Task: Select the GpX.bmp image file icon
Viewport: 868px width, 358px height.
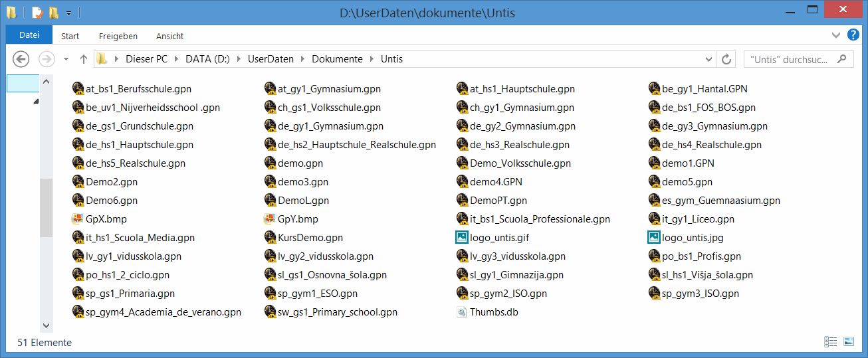Action: tap(78, 219)
